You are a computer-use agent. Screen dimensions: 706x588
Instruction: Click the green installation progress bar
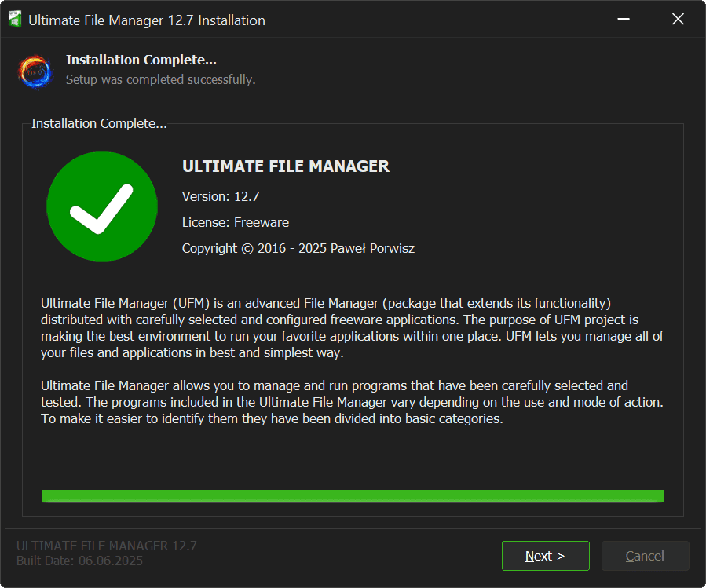pos(353,496)
